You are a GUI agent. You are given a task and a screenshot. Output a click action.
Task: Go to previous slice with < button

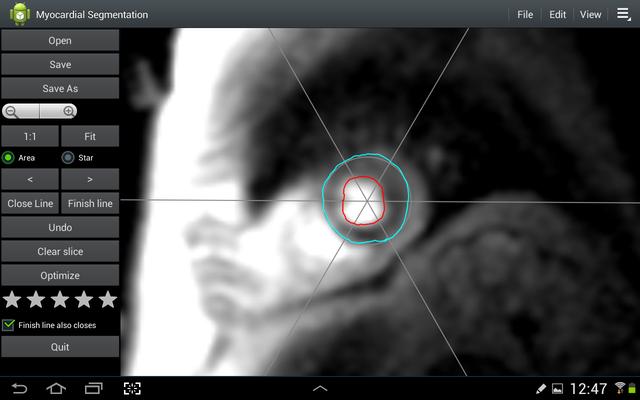(29, 180)
